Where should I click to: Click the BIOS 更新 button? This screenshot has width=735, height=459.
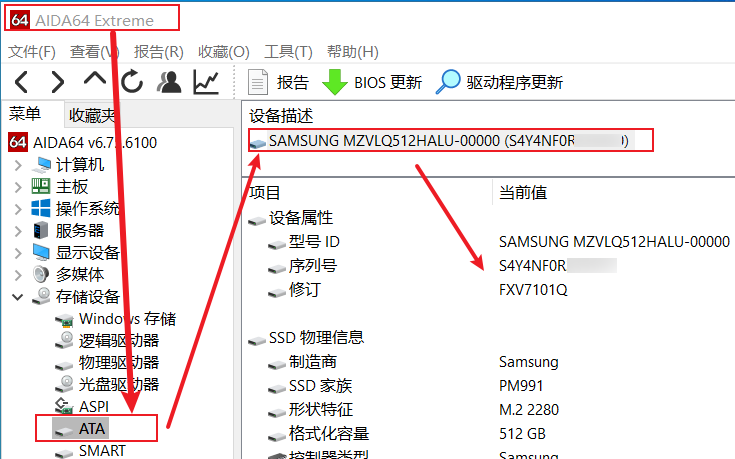coord(372,83)
